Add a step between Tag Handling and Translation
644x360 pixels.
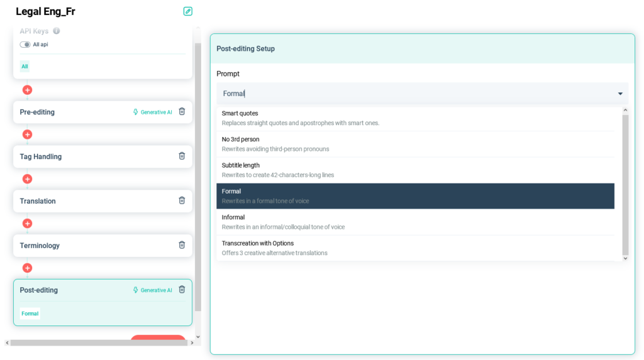[27, 179]
